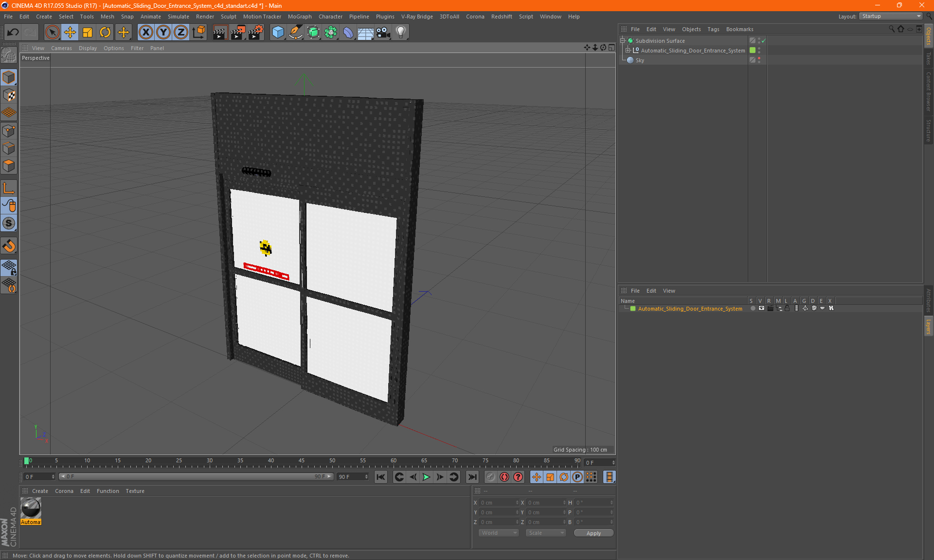Add a Cube primitive object
This screenshot has width=934, height=560.
(278, 33)
